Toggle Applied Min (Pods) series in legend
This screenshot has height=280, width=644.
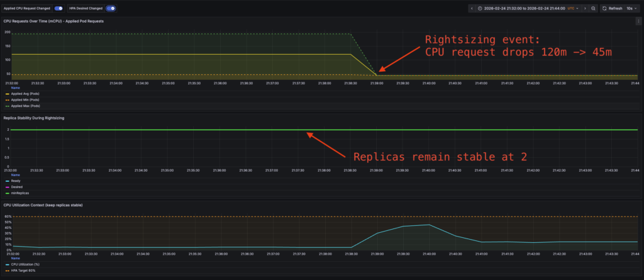click(25, 99)
